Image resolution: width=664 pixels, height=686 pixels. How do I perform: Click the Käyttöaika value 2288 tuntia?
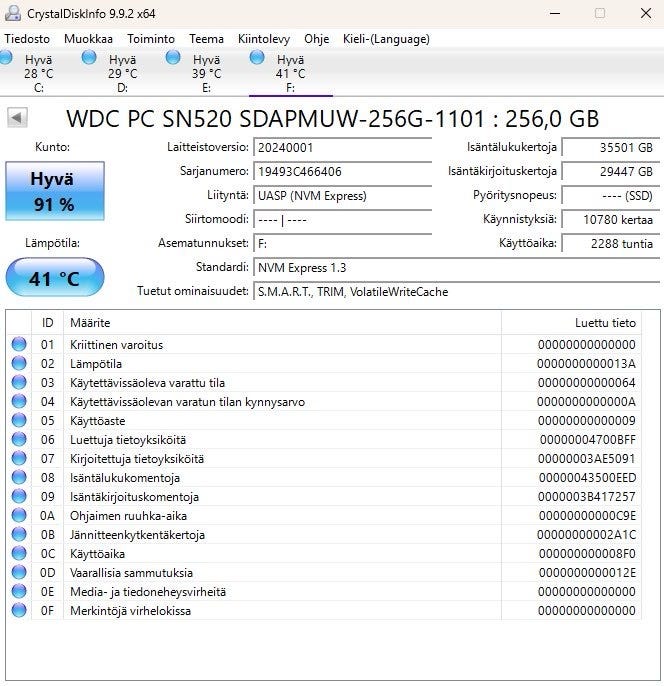(x=611, y=244)
